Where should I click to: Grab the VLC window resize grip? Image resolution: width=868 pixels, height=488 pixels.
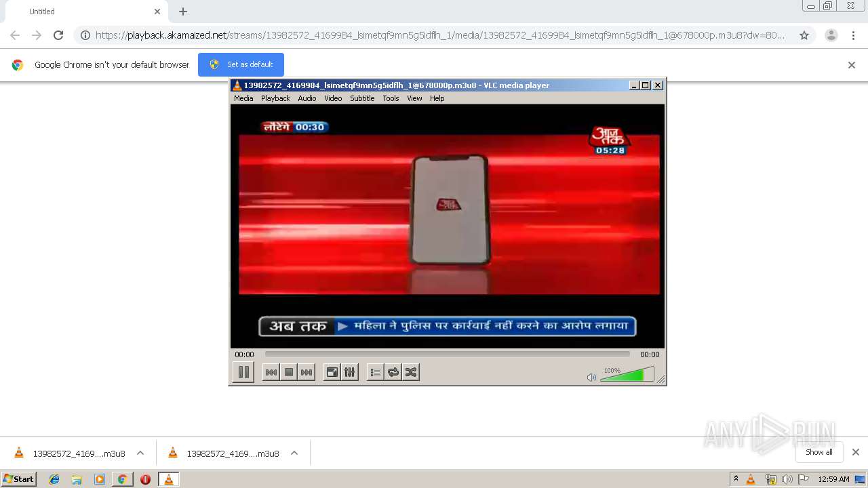pos(660,380)
